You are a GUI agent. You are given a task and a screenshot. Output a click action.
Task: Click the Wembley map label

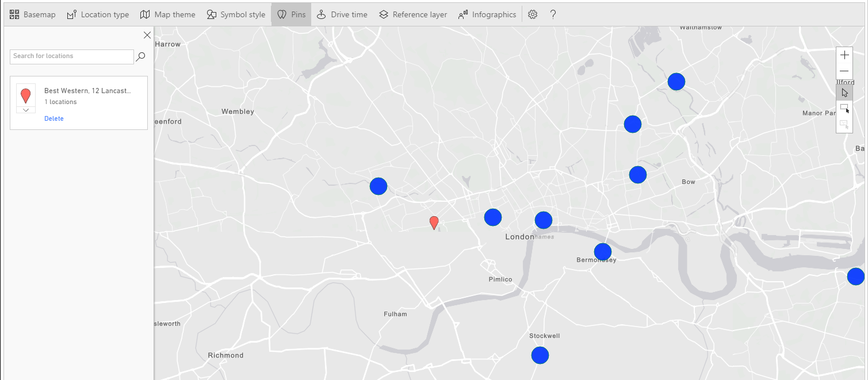pos(238,112)
